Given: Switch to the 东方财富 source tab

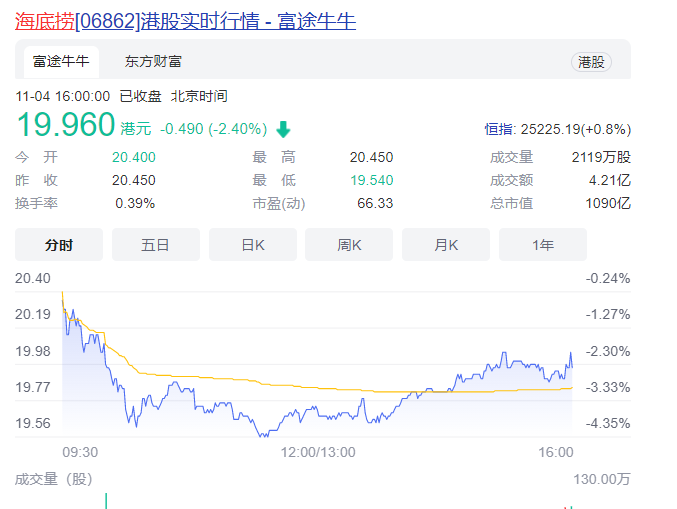Looking at the screenshot, I should pyautogui.click(x=153, y=62).
